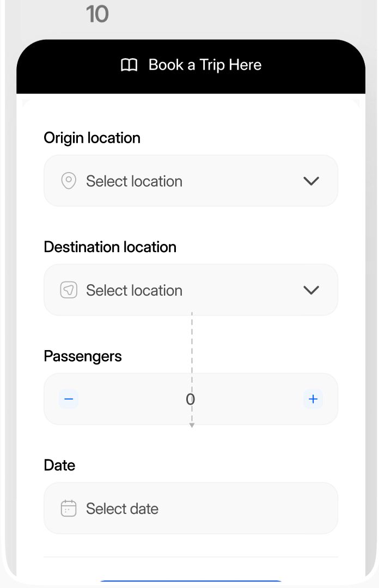Expand the Destination location chevron
This screenshot has height=588, width=379.
311,290
